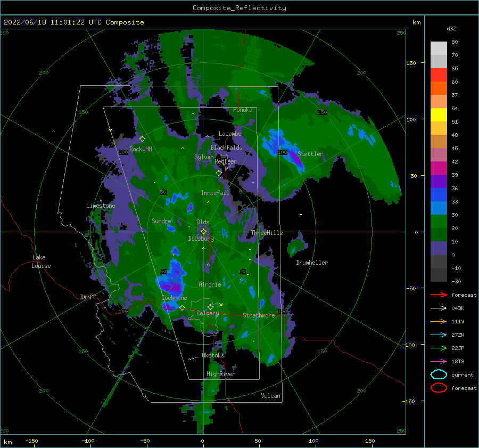This screenshot has height=448, width=479.
Task: Click the red forecast arrow in legend
Action: pos(439,295)
